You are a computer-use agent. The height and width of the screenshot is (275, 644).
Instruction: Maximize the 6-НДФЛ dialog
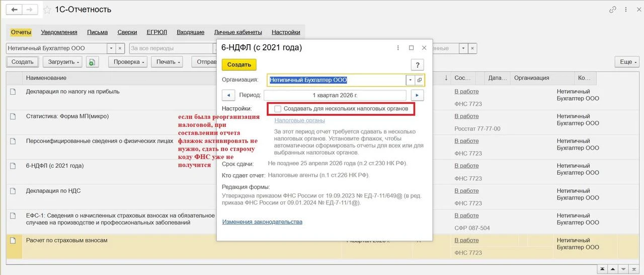411,48
